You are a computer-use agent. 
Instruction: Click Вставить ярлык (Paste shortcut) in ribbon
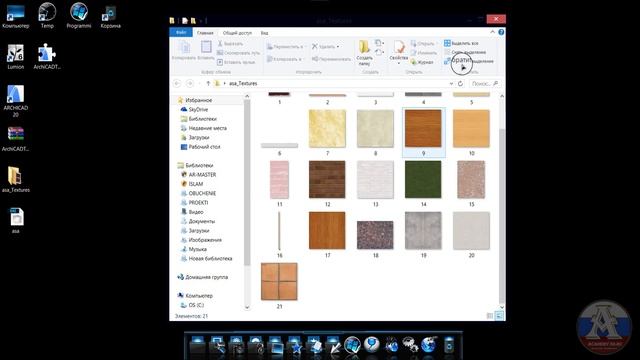236,62
